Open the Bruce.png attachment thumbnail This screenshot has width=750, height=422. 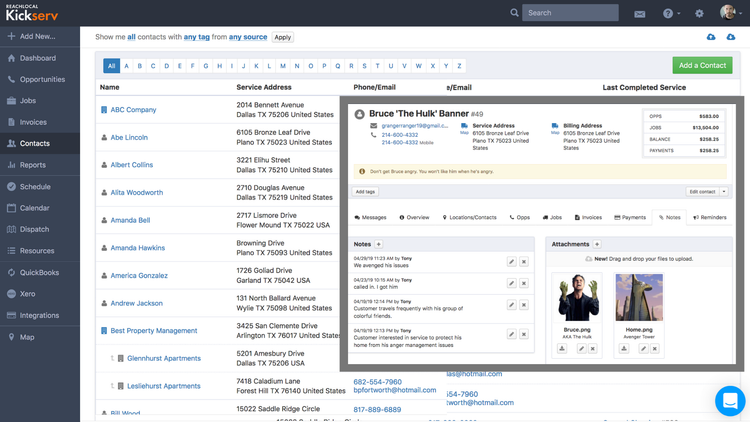click(577, 298)
